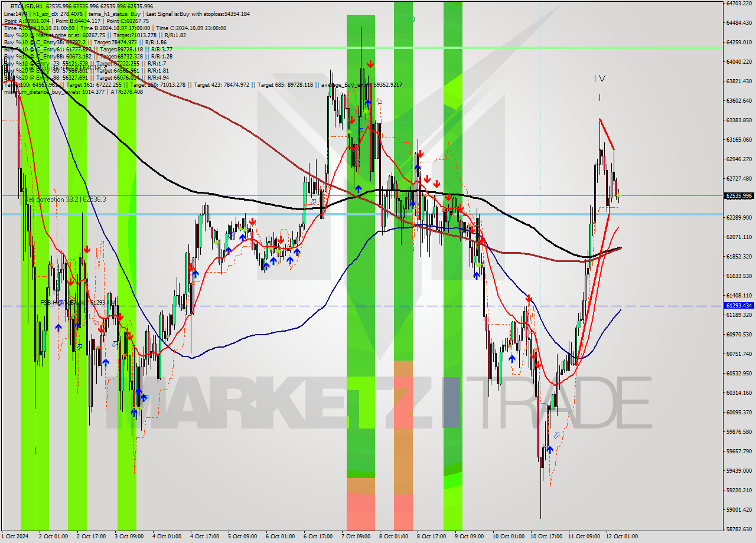The width and height of the screenshot is (756, 543).
Task: Click the '12 Oct 01:00' time axis label
Action: (x=621, y=537)
